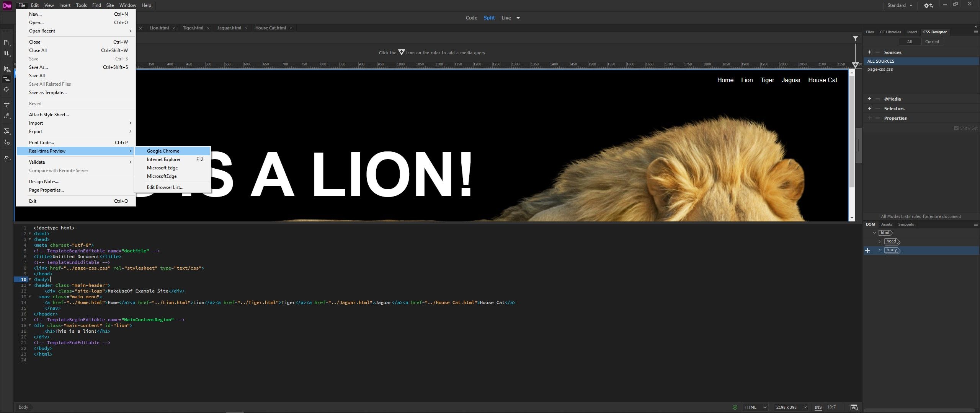Open the Dreamweaver preferences gear icon

click(927, 5)
